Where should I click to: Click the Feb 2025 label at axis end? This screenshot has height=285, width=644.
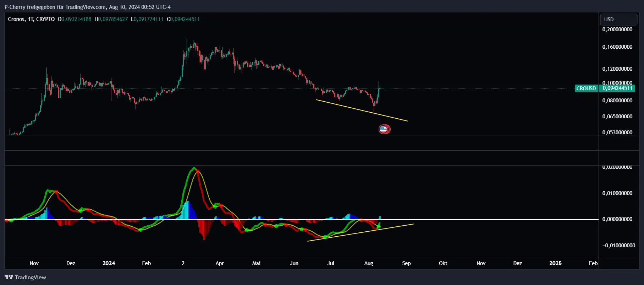pos(593,263)
